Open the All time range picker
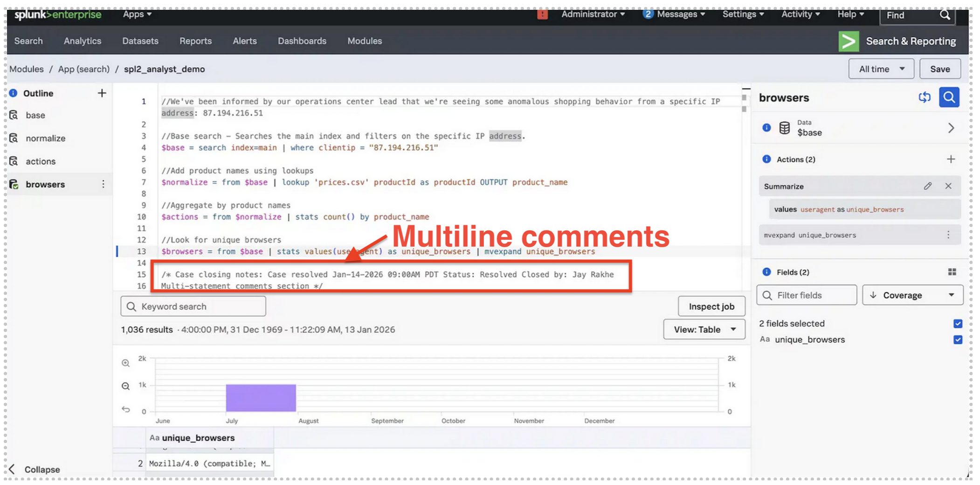Screen dimensions: 980x485 tap(881, 69)
